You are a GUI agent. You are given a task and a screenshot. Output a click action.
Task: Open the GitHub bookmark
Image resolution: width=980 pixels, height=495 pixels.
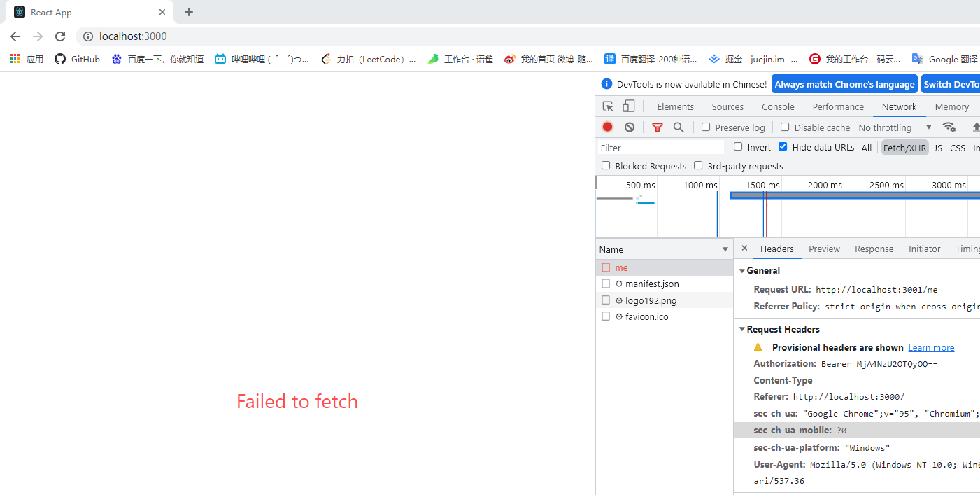coord(78,60)
